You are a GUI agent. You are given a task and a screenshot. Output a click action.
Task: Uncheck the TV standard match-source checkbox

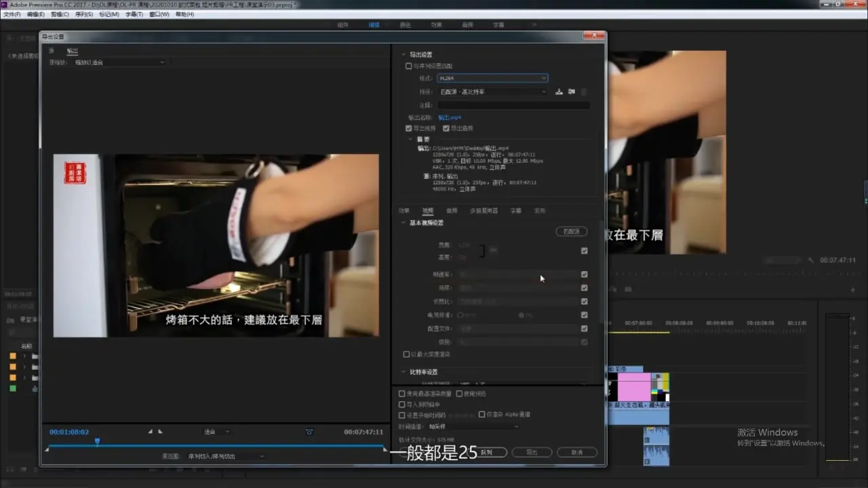click(x=584, y=315)
